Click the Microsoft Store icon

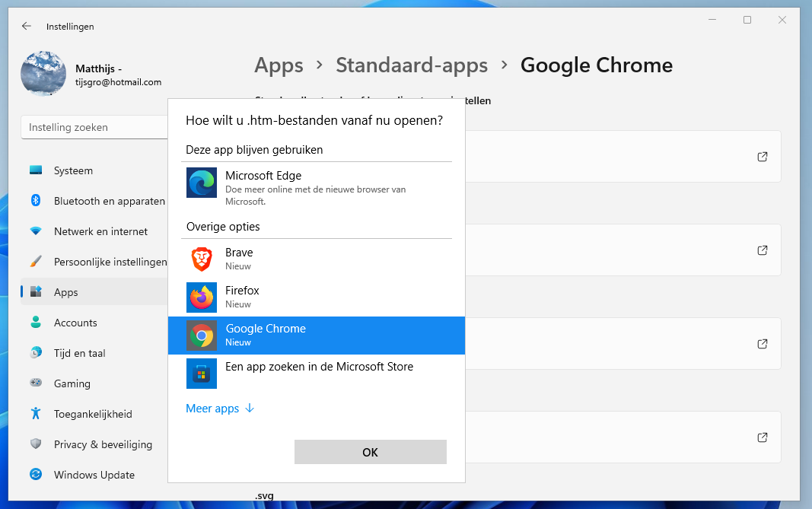[202, 374]
